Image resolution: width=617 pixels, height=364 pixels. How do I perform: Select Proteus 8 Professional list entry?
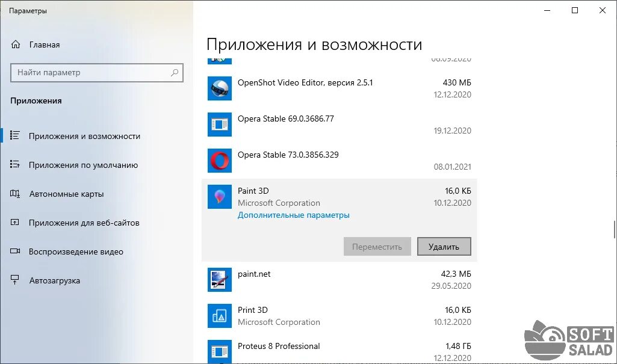(x=339, y=350)
